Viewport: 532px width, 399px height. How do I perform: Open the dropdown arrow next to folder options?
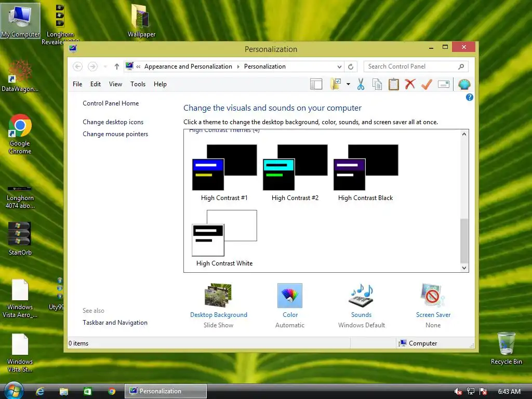(348, 84)
